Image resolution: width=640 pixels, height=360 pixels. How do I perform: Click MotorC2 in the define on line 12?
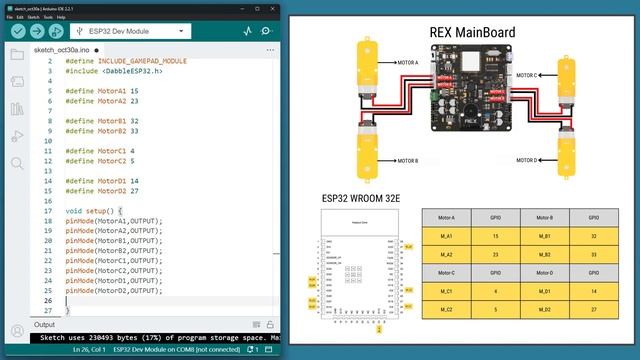point(112,161)
